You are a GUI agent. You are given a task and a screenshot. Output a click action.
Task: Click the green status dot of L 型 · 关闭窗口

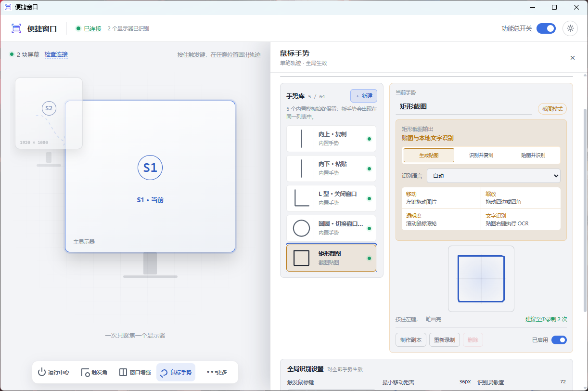coord(369,199)
